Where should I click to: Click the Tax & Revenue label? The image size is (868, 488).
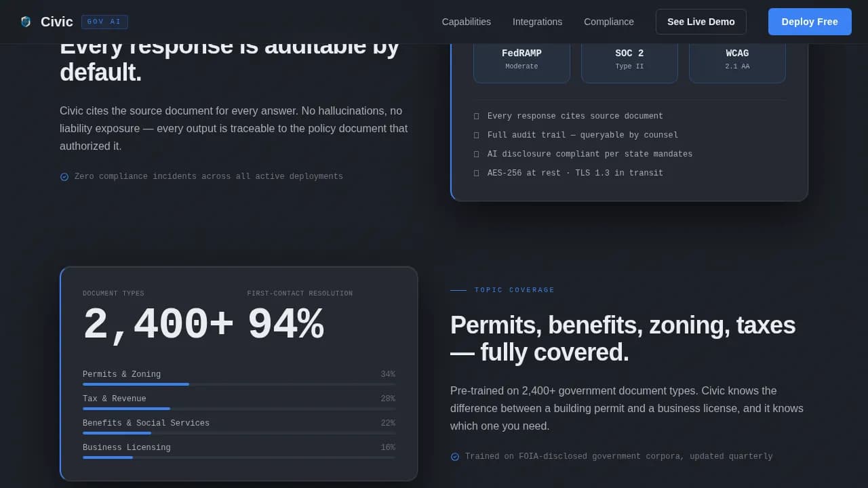coord(114,399)
